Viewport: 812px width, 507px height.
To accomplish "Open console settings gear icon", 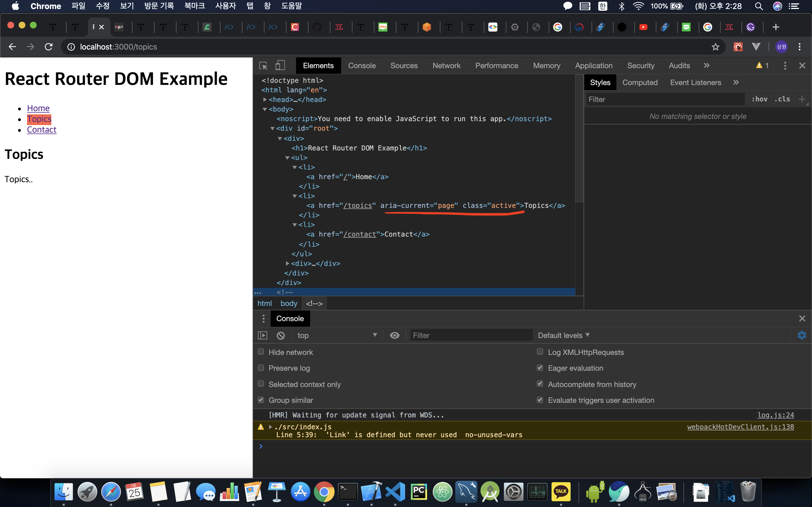I will (x=802, y=335).
